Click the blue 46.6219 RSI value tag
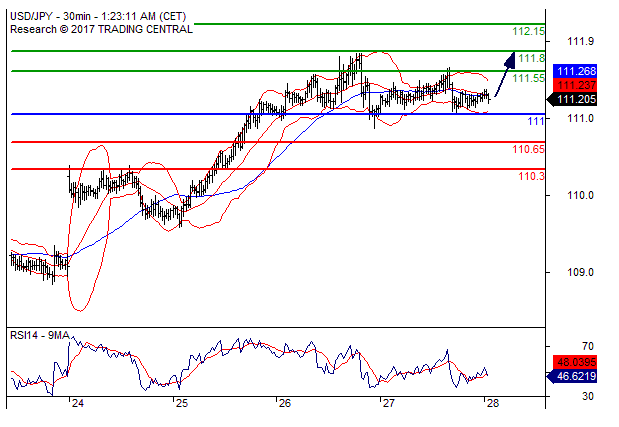Image resolution: width=619 pixels, height=427 pixels. click(572, 376)
